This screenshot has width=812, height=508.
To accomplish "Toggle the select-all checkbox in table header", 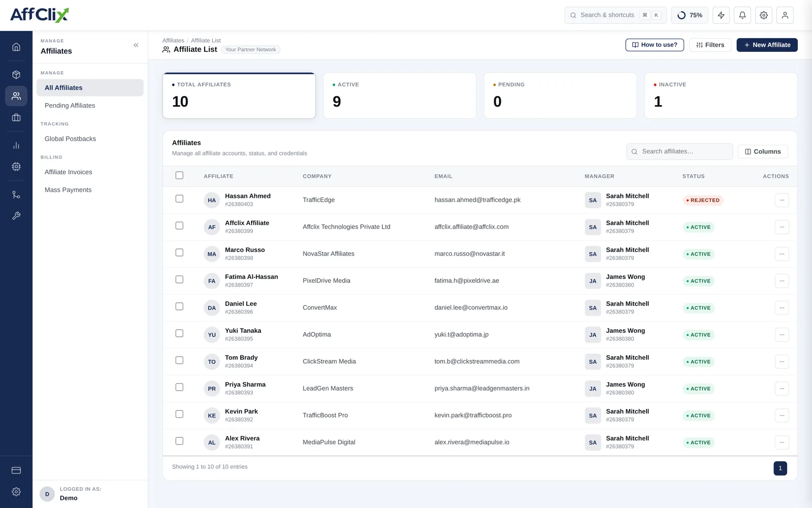I will (179, 175).
